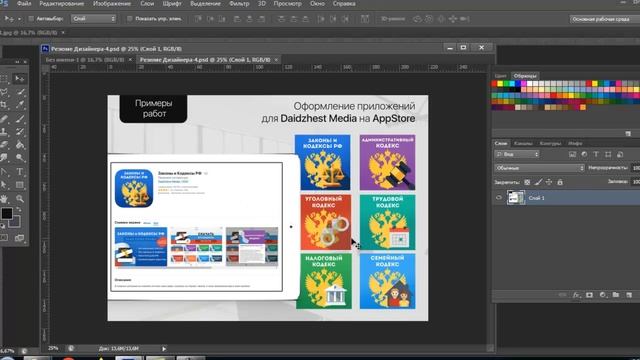Select the Magic Wand tool
The width and height of the screenshot is (640, 360).
pyautogui.click(x=19, y=92)
